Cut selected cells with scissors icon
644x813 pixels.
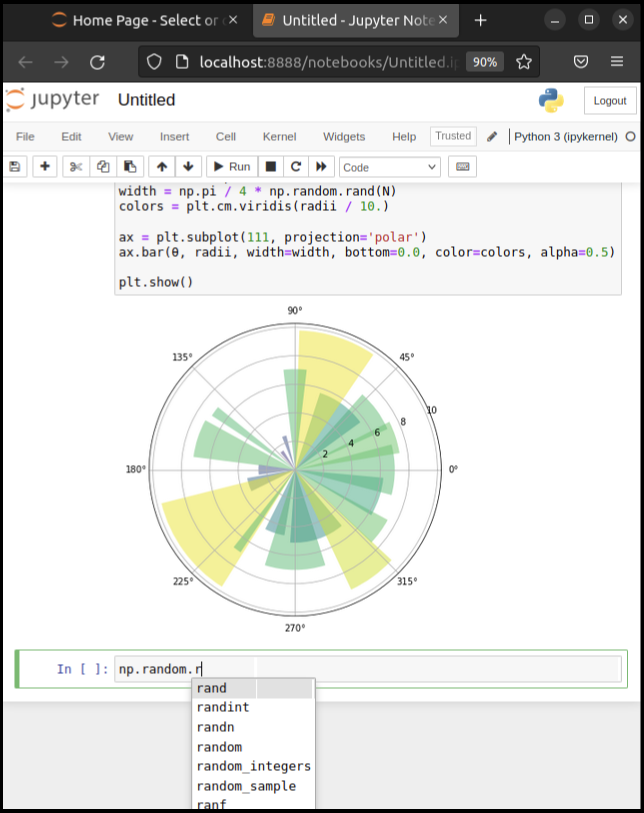click(76, 166)
